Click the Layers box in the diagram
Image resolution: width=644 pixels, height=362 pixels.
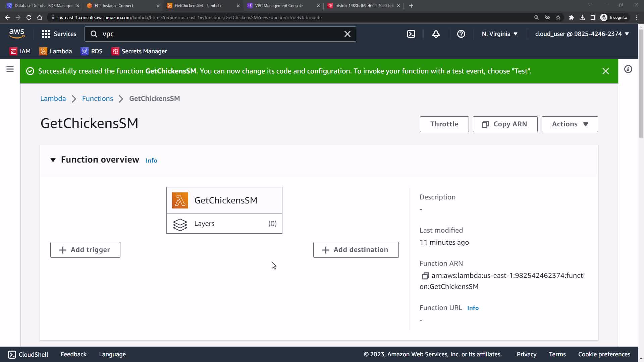tap(224, 224)
